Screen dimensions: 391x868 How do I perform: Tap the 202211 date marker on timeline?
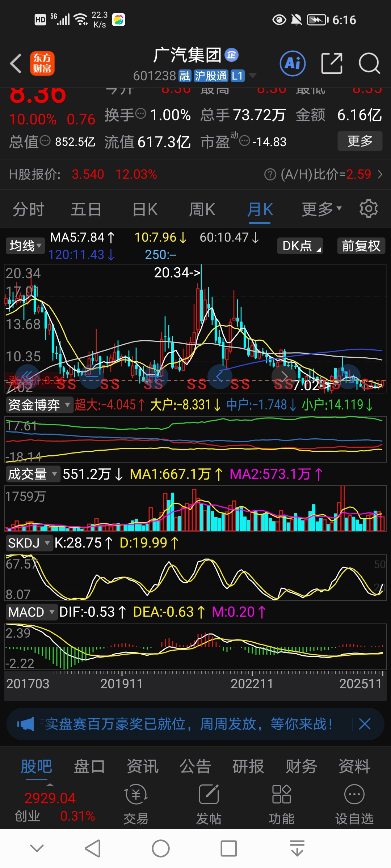point(252,684)
